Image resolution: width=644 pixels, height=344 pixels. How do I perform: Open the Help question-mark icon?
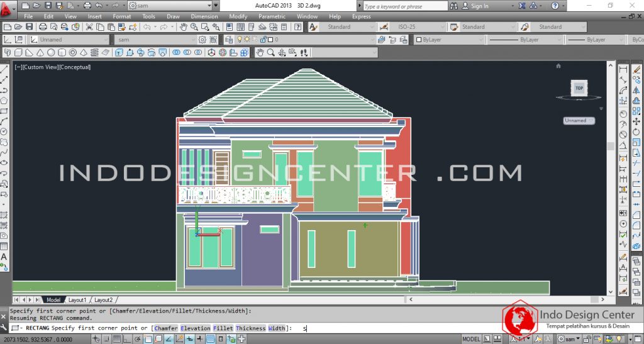(297, 27)
